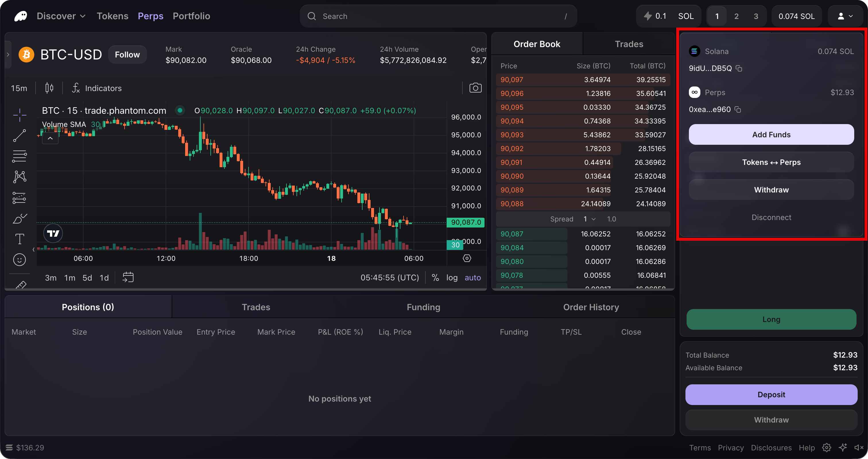Select the Text annotation tool
The height and width of the screenshot is (459, 868).
[20, 239]
